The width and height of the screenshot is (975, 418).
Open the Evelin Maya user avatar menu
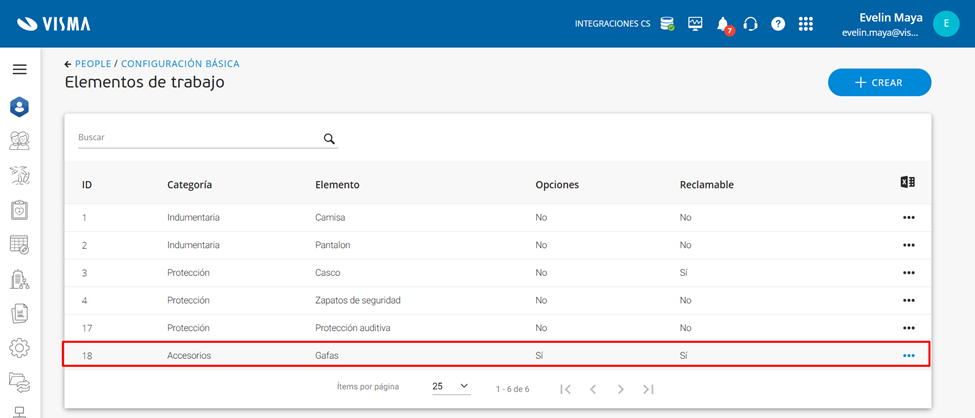click(x=945, y=24)
